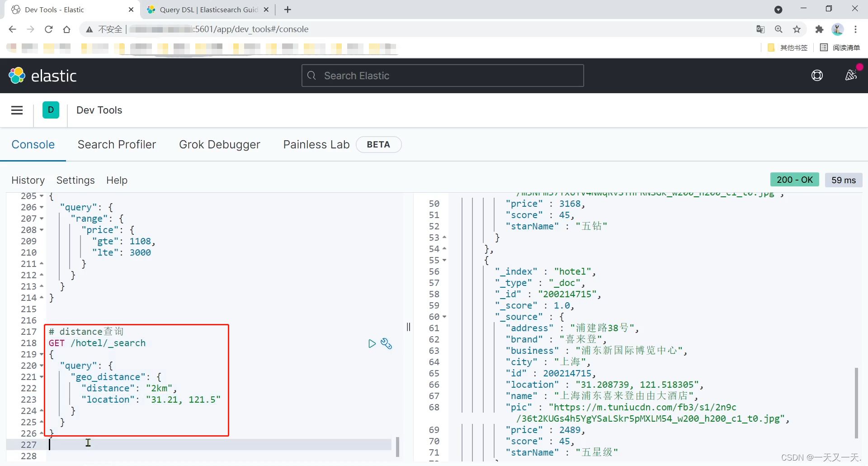Switch to the Search Profiler tab
This screenshot has height=466, width=868.
pos(117,144)
